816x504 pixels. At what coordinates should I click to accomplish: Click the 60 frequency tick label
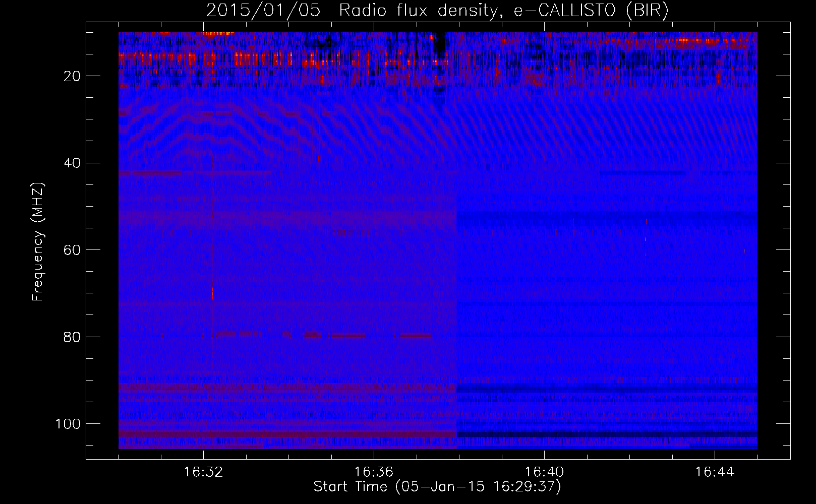tap(72, 250)
